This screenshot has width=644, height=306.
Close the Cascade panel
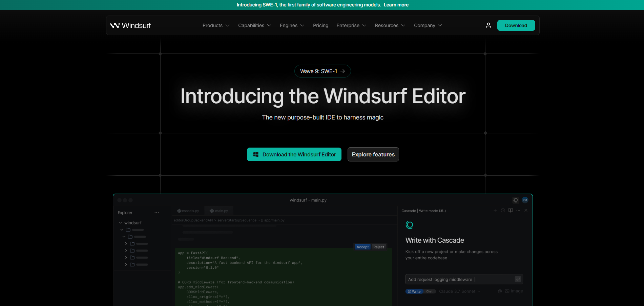point(526,210)
